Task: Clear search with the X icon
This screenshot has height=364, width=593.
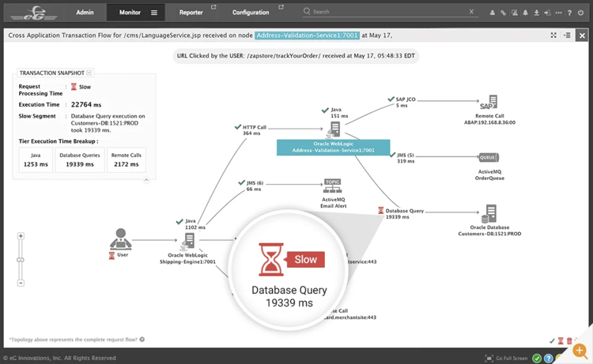Action: pos(471,11)
